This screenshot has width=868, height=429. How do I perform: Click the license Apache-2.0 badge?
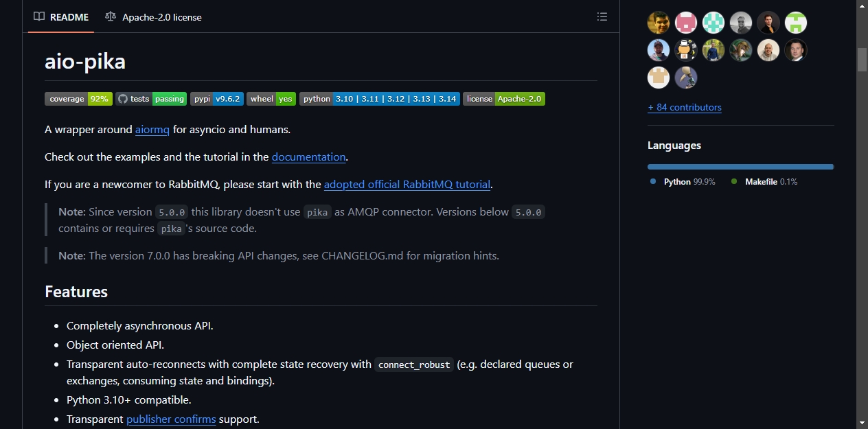tap(504, 99)
